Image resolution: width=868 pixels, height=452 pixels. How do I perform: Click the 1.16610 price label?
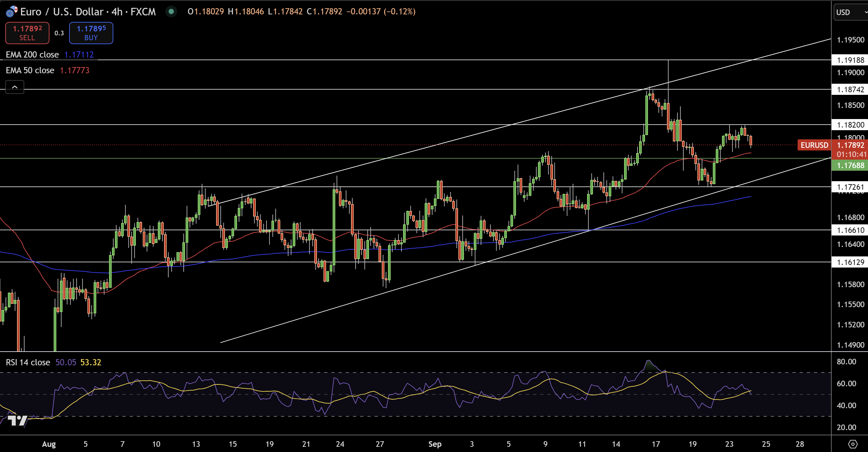(x=850, y=230)
